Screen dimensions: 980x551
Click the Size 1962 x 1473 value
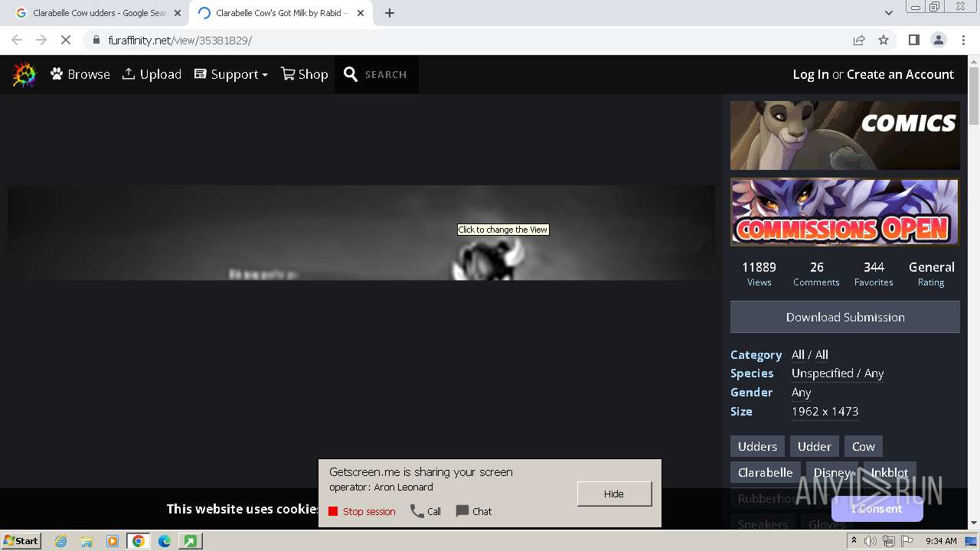coord(825,411)
